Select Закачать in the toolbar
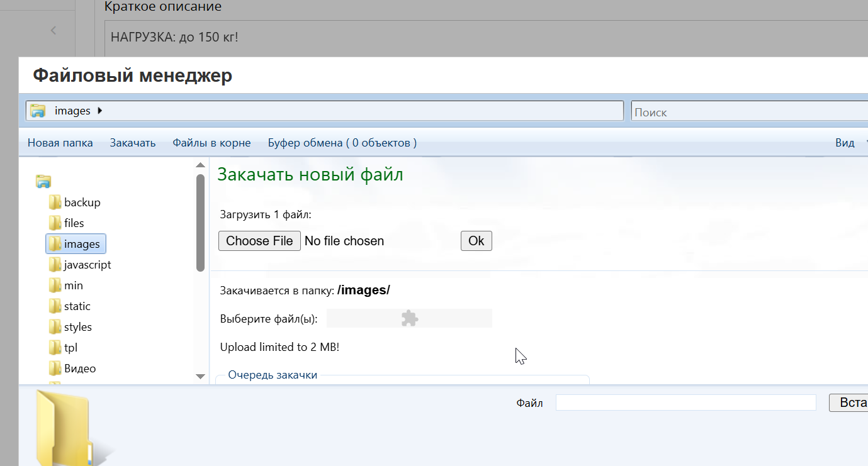The image size is (868, 466). click(132, 143)
